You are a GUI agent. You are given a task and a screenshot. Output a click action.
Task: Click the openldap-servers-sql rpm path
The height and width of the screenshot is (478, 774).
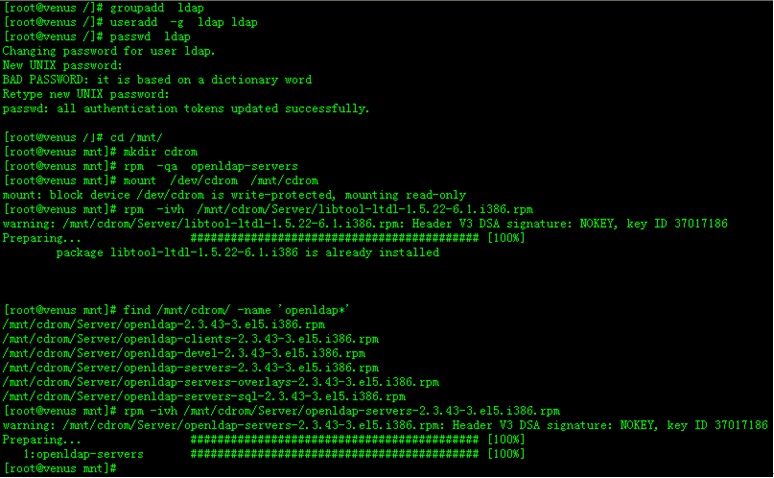click(204, 396)
